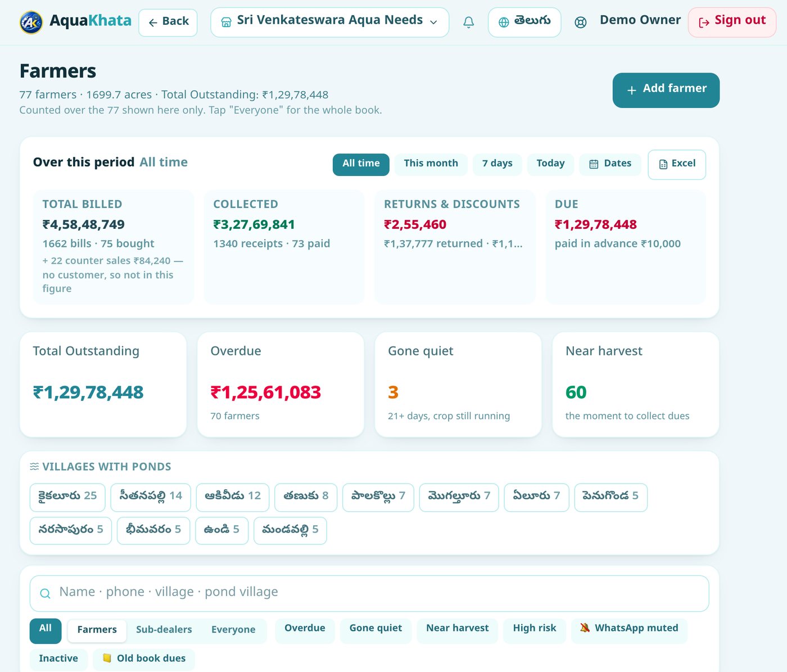Open the Overdue summary card
This screenshot has height=672, width=787.
pos(281,385)
